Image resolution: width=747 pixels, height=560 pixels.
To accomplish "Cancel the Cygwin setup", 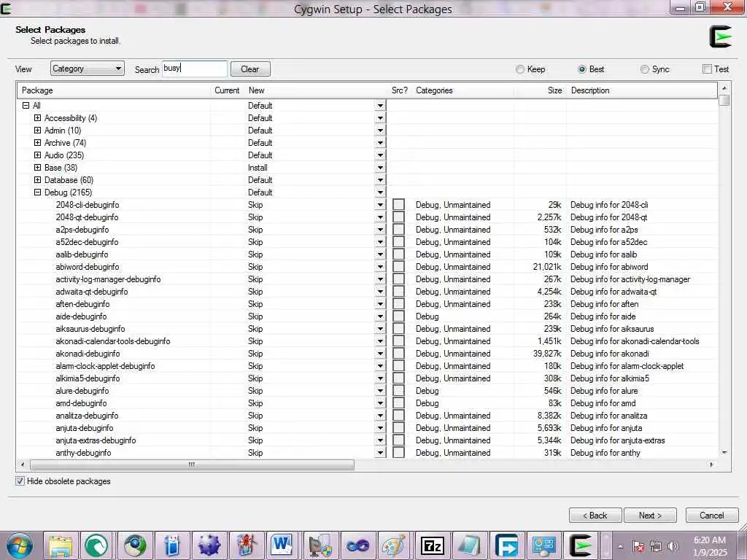I will tap(712, 516).
